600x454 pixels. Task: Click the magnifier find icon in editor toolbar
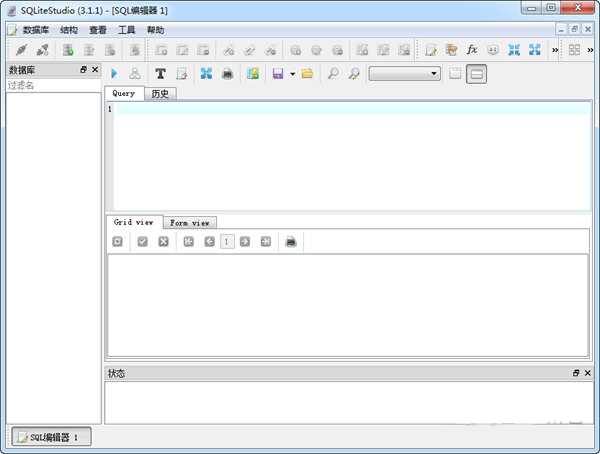pos(332,73)
